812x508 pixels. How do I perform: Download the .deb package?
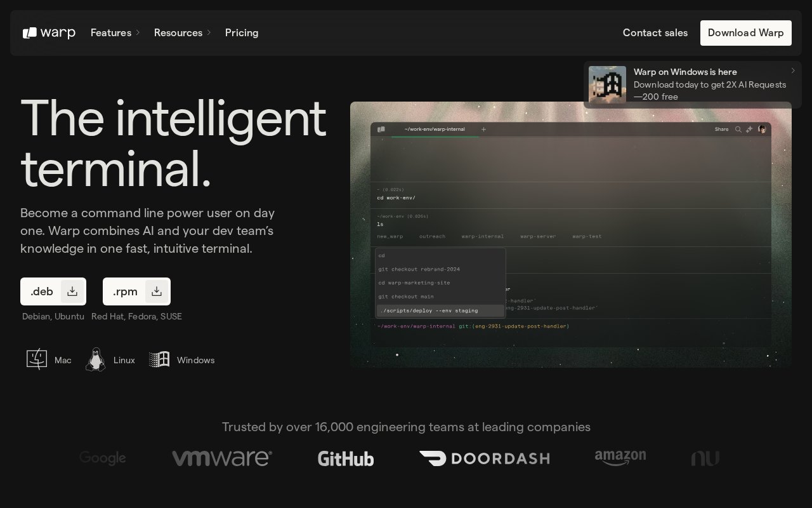click(x=53, y=291)
